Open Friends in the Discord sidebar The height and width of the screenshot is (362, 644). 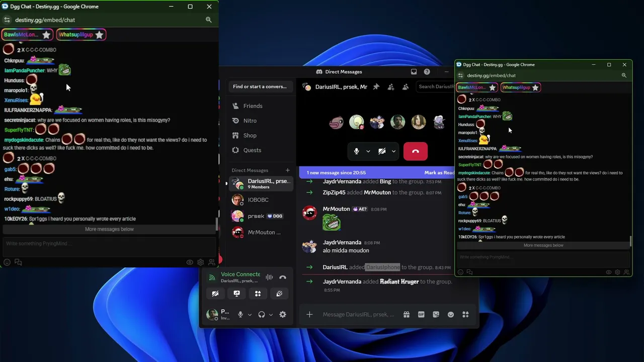point(260,106)
